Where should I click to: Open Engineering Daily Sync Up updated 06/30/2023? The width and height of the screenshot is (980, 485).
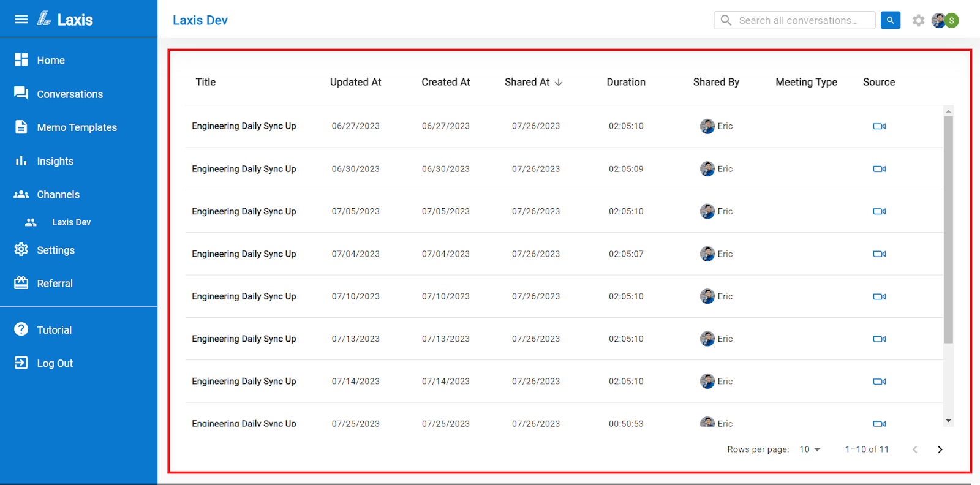click(x=244, y=169)
